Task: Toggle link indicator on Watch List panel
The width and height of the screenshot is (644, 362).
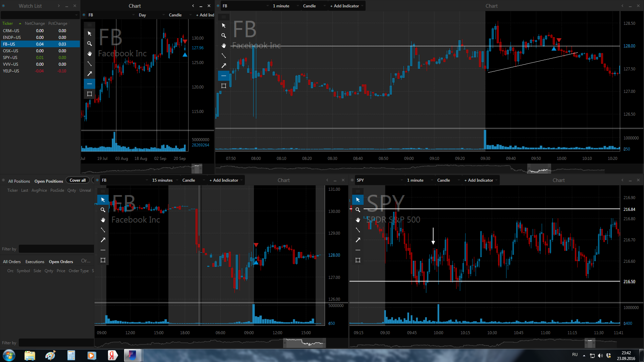Action: [x=3, y=6]
